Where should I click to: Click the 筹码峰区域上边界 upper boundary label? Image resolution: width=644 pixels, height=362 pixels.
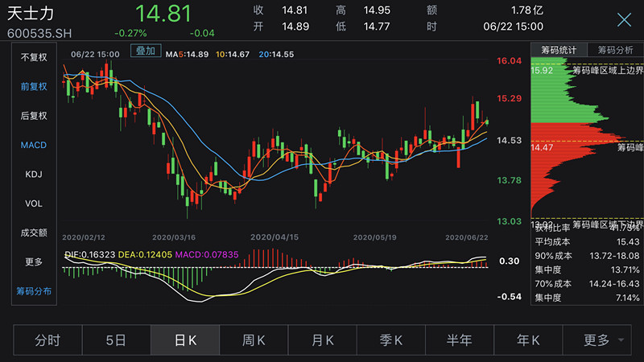point(608,71)
